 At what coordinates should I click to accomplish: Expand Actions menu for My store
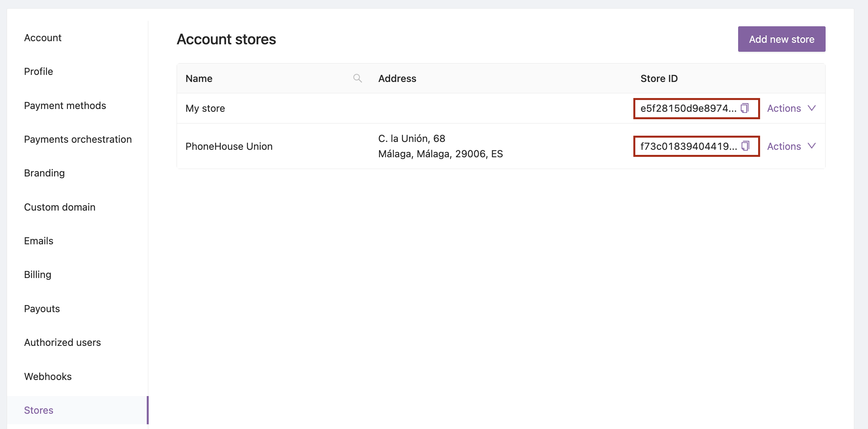click(791, 108)
